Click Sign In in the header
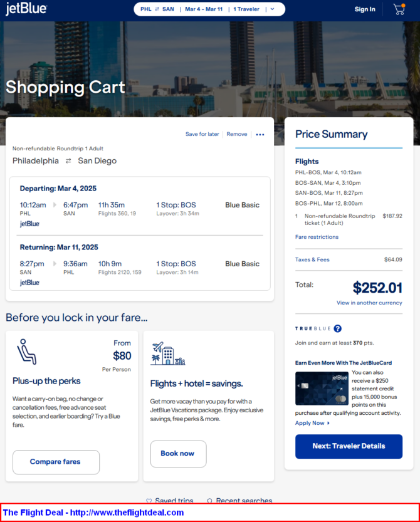This screenshot has height=522, width=420. click(365, 9)
